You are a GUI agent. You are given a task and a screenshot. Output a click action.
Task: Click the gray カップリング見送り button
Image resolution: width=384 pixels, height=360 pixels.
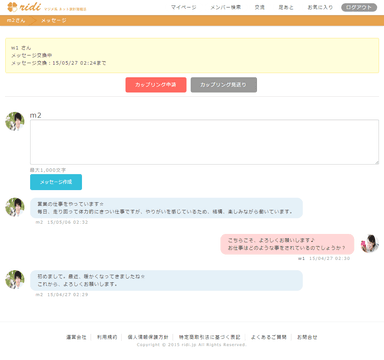click(224, 85)
